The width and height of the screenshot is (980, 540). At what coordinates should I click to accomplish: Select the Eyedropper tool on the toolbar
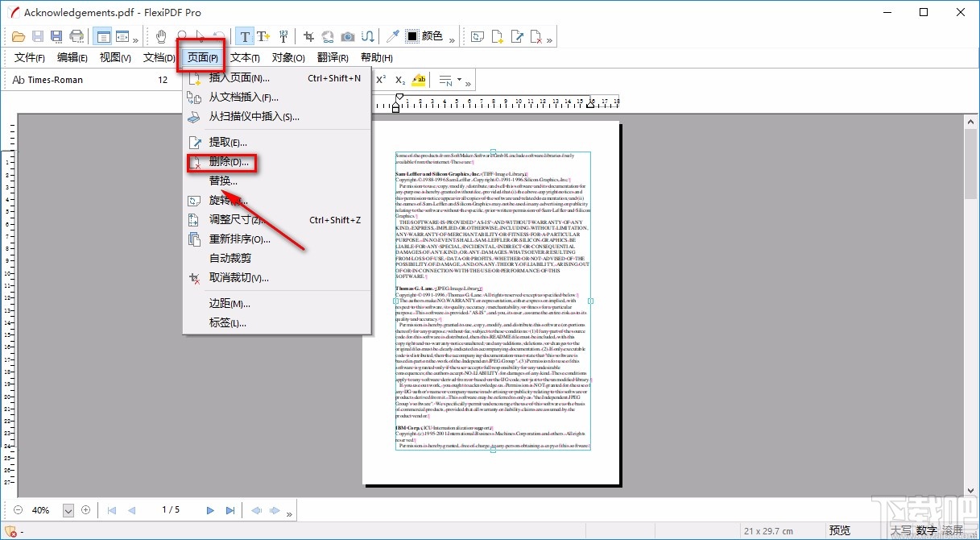(391, 35)
